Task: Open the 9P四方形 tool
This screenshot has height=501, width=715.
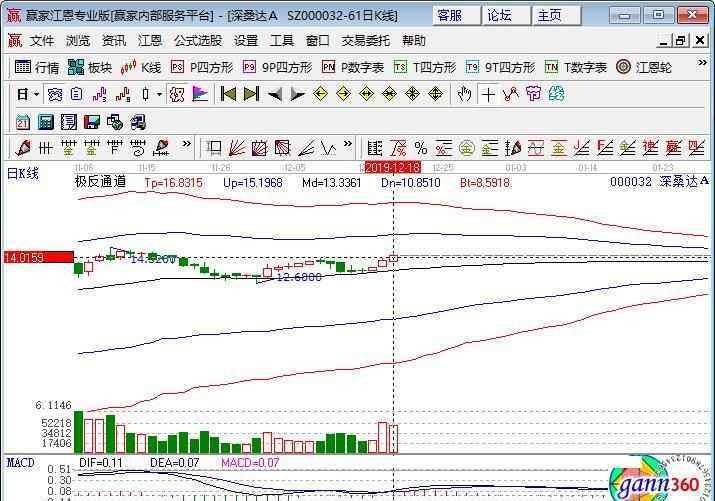Action: (x=277, y=67)
